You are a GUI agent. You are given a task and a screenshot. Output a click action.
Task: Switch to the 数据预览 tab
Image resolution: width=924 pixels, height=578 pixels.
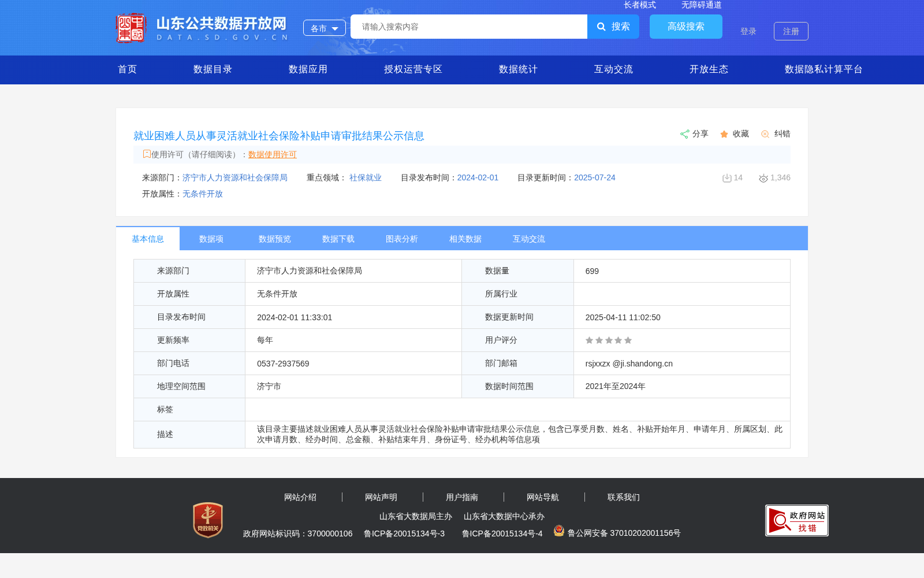coord(275,239)
